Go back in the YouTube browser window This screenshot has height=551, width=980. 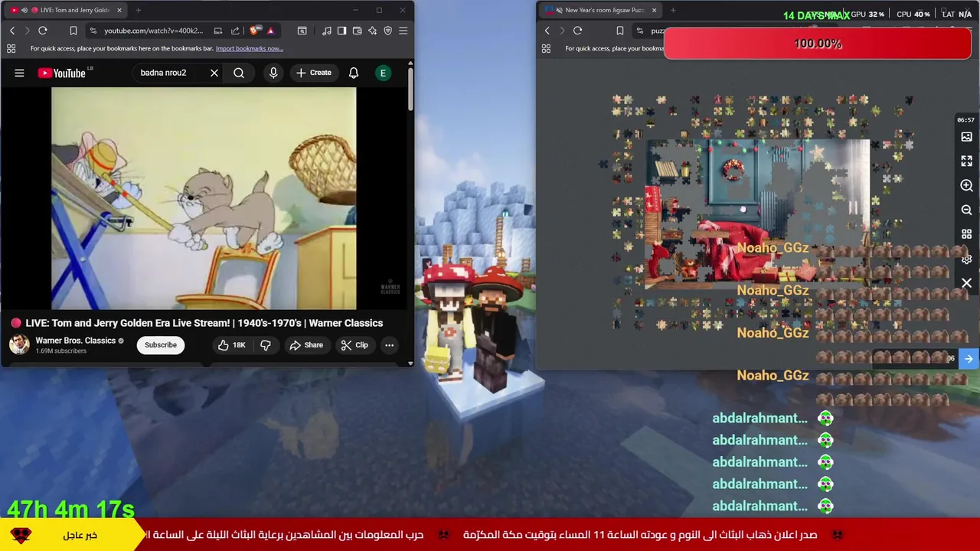tap(12, 31)
